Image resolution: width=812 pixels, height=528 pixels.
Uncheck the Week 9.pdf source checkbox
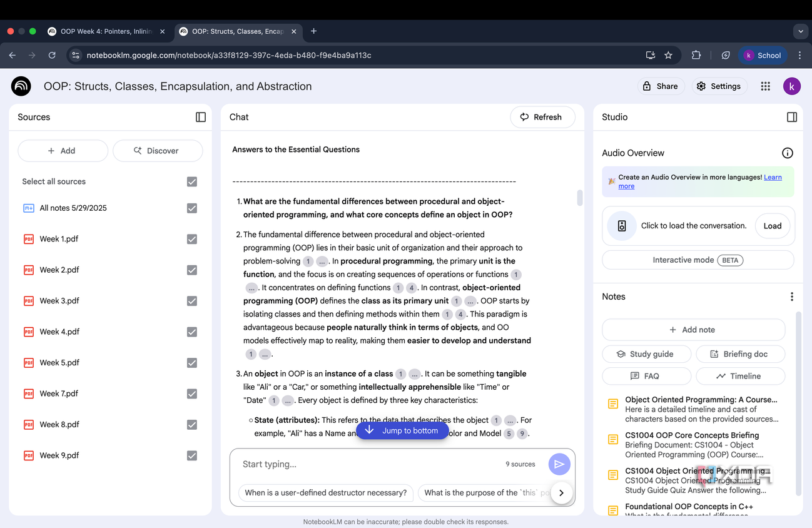[192, 455]
